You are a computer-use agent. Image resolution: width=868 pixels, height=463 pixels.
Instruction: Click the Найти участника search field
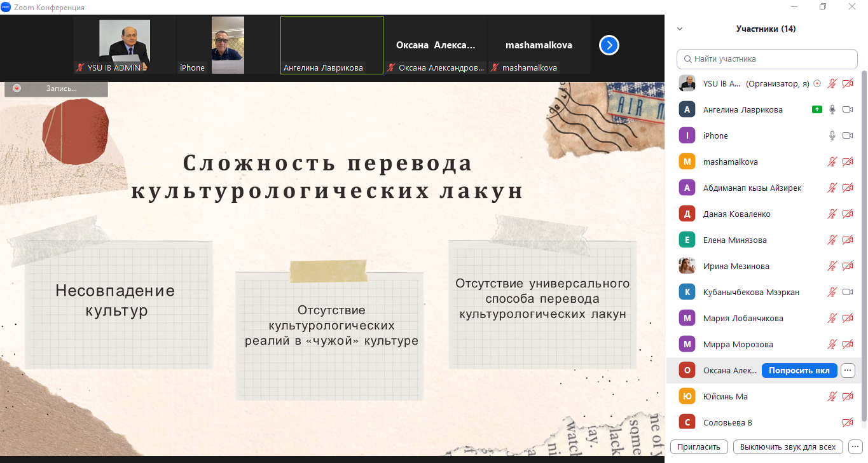click(767, 59)
